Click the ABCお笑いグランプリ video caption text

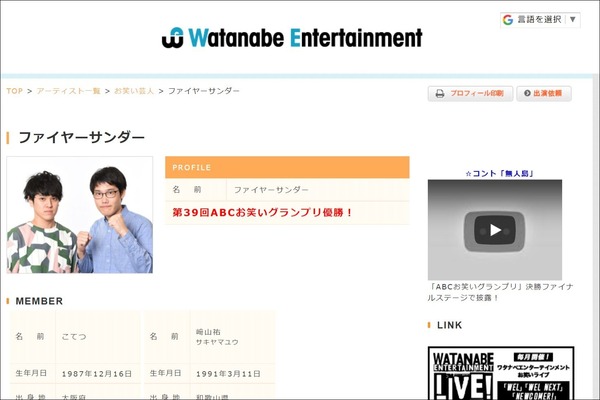coord(500,292)
